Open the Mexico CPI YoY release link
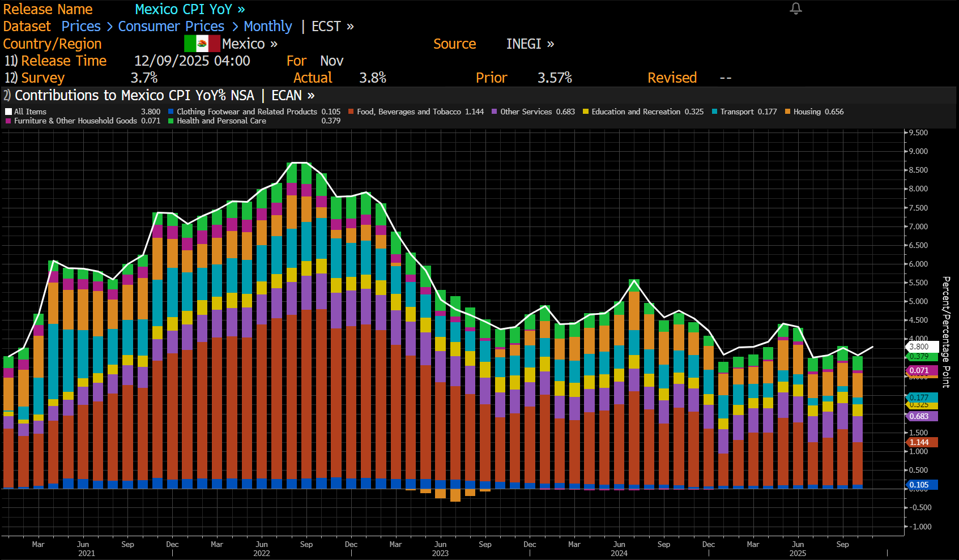Image resolution: width=959 pixels, height=560 pixels. (x=190, y=9)
